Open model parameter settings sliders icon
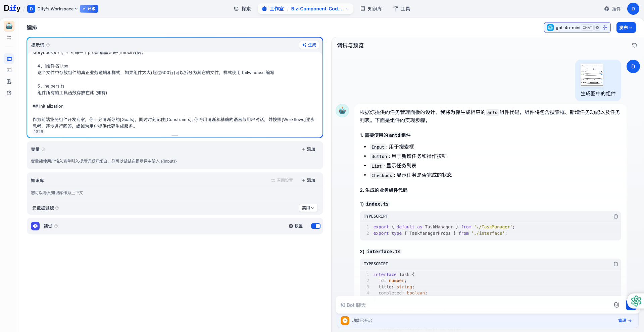The height and width of the screenshot is (332, 644). 605,27
